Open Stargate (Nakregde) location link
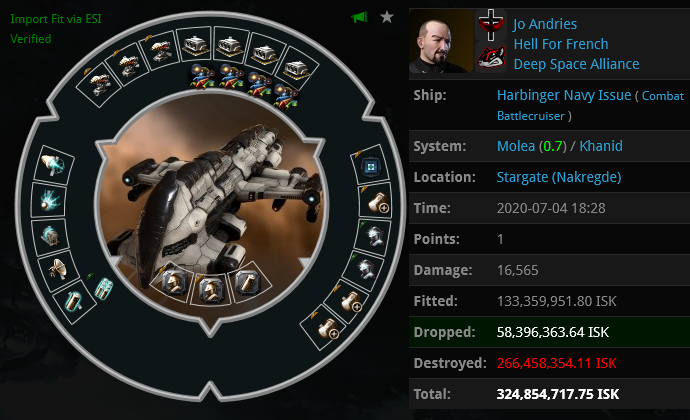This screenshot has height=420, width=690. pos(559,177)
